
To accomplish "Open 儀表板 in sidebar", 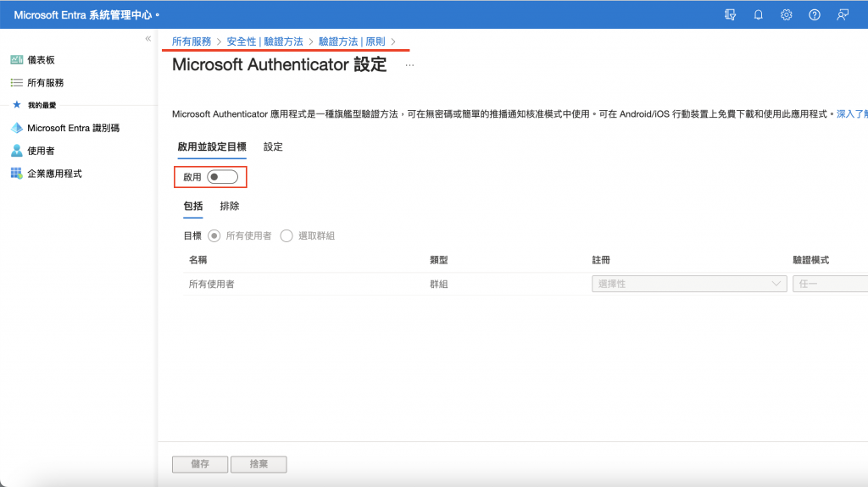I will 41,60.
